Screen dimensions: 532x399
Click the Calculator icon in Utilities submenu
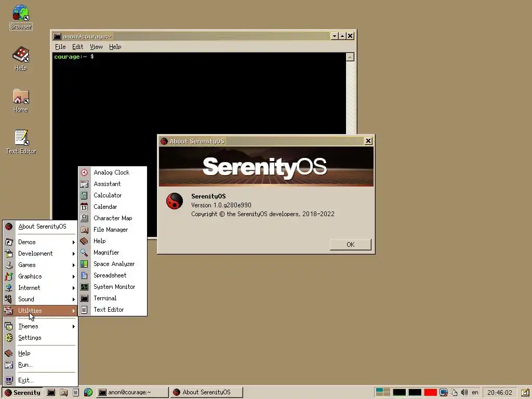84,195
